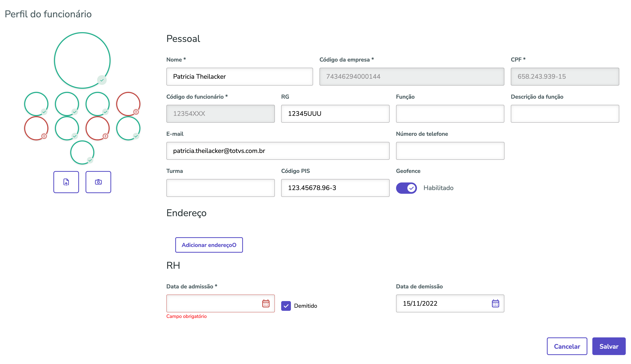This screenshot has width=631, height=364.
Task: Uncheck the Demitido checkbox
Action: pyautogui.click(x=286, y=306)
